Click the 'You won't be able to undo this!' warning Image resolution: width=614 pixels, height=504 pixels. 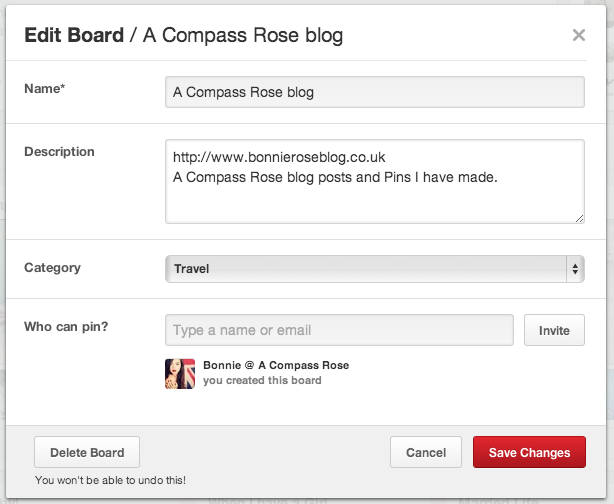(110, 480)
